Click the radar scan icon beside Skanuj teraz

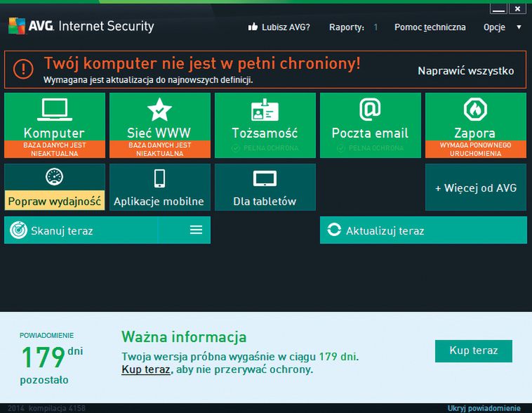[18, 230]
